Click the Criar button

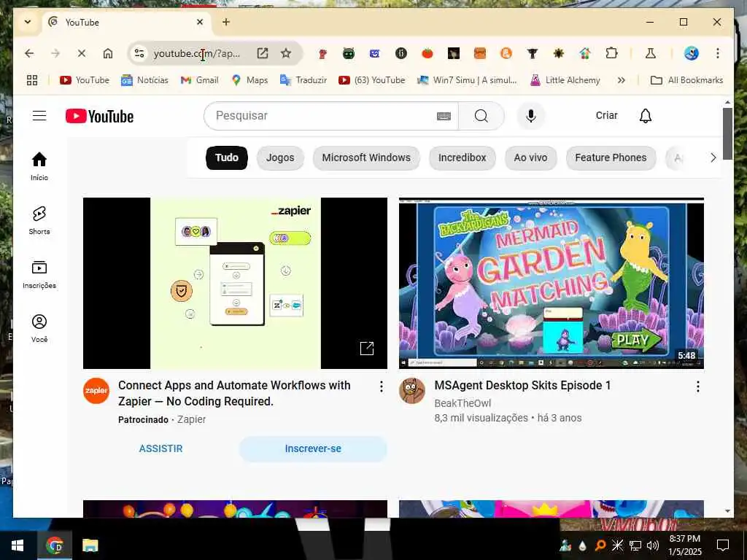tap(606, 116)
